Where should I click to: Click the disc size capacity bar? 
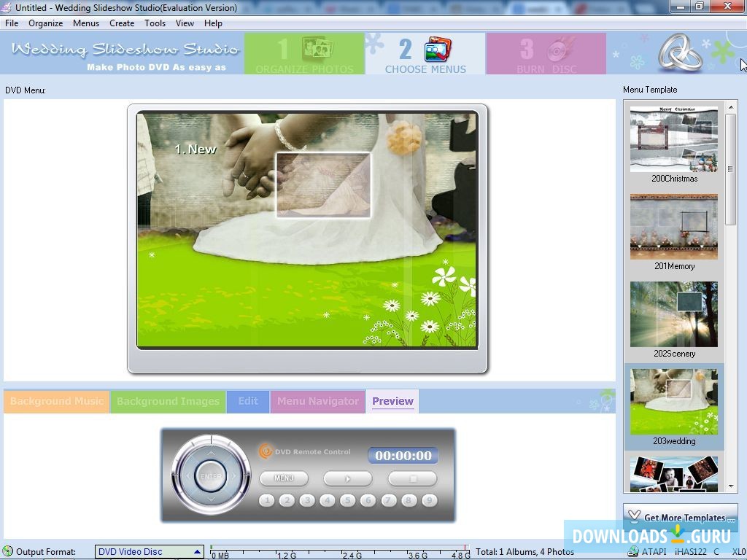340,552
